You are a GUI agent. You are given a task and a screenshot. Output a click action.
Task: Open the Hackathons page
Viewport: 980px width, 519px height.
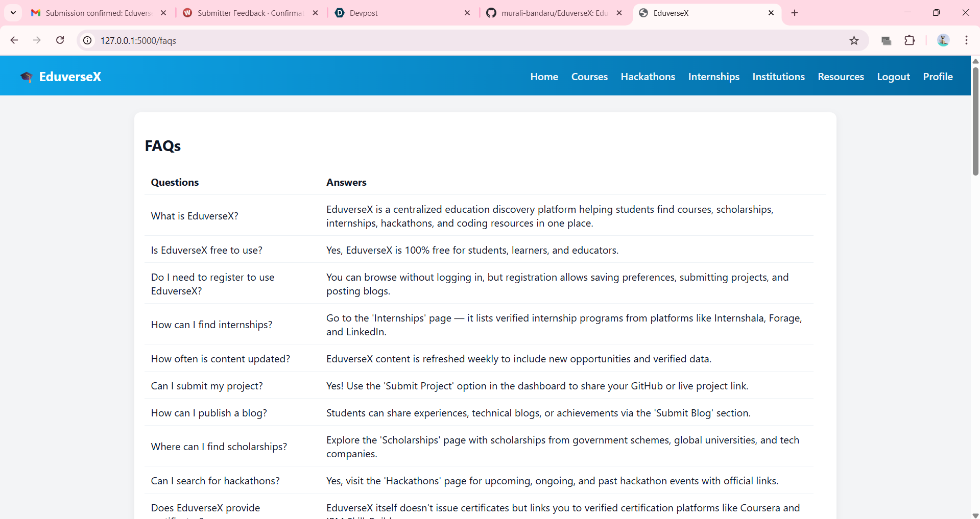[648, 77]
